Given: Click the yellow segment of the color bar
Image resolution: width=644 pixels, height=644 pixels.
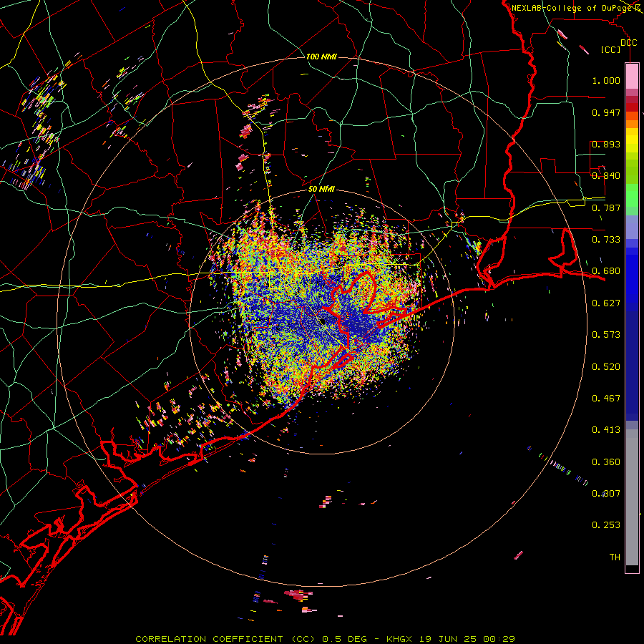Looking at the screenshot, I should coord(632,141).
